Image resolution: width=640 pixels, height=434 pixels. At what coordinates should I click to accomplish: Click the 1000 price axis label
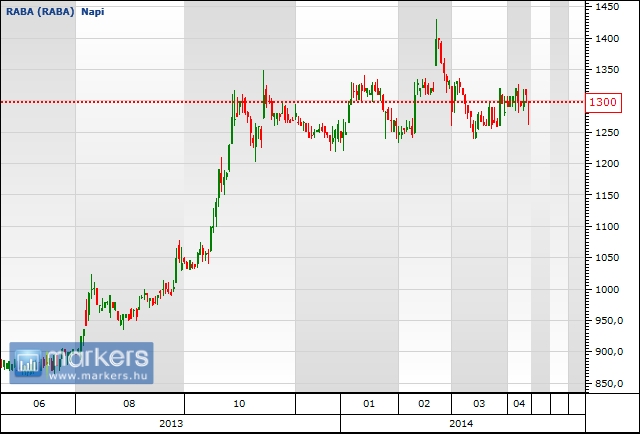point(606,289)
